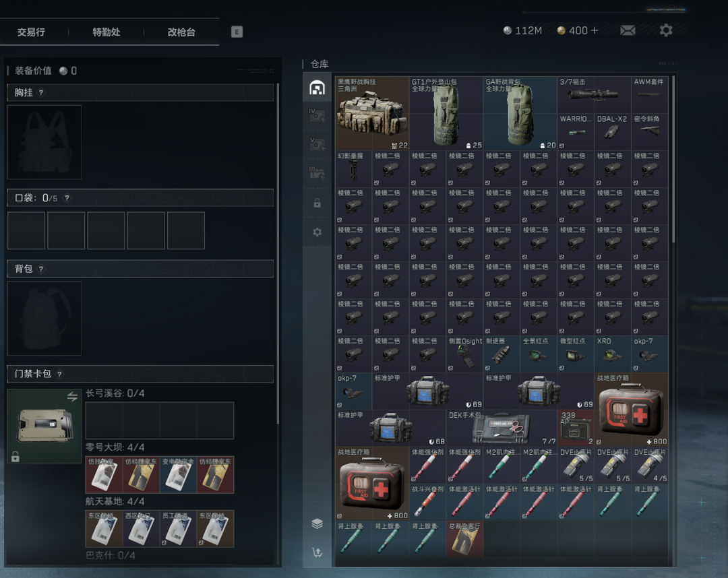Switch to the 特勤处 tab
The height and width of the screenshot is (578, 728).
106,32
